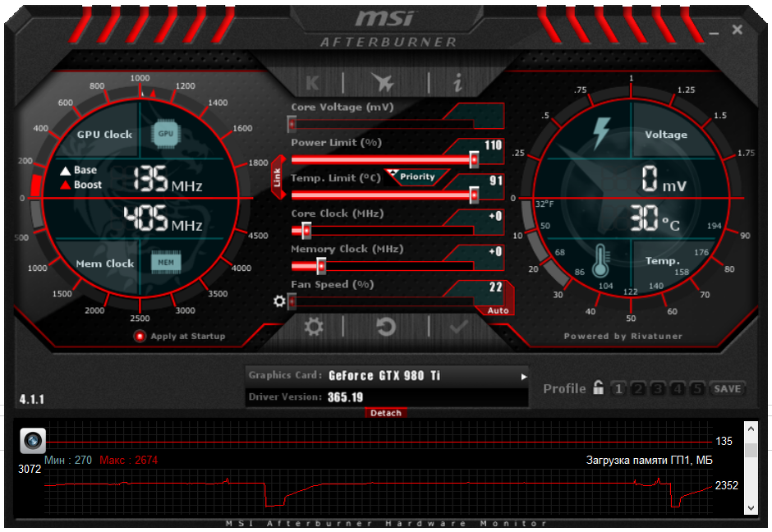Click the version number 4.1.1
This screenshot has height=532, width=772.
[31, 399]
